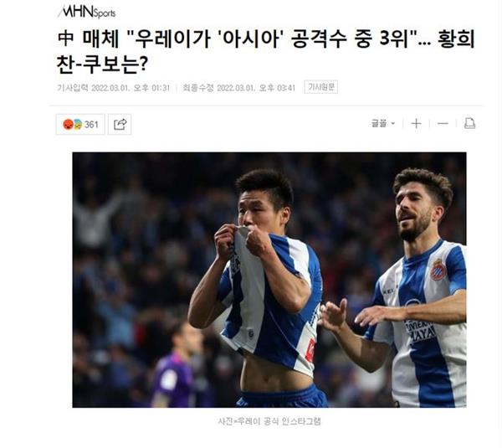Click the photo caption 사진=우레이 공식 인스타그램
The image size is (502, 448).
point(269,421)
